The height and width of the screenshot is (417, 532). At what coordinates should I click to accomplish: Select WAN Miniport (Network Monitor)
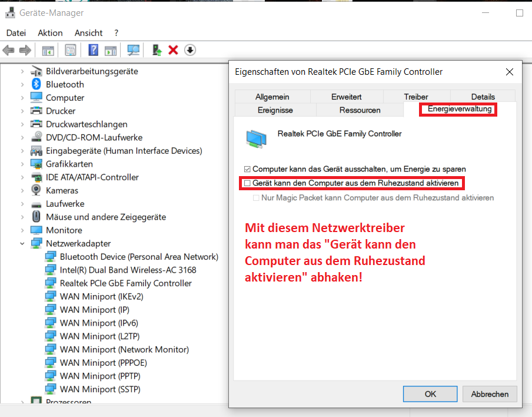(x=124, y=349)
